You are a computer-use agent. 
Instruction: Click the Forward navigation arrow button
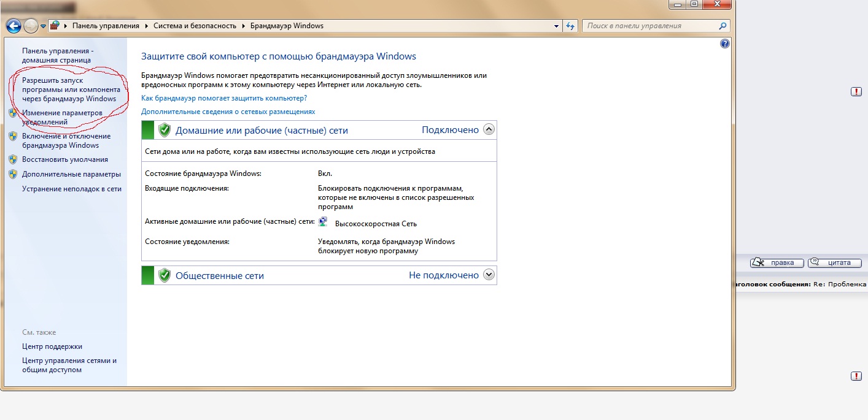(31, 26)
